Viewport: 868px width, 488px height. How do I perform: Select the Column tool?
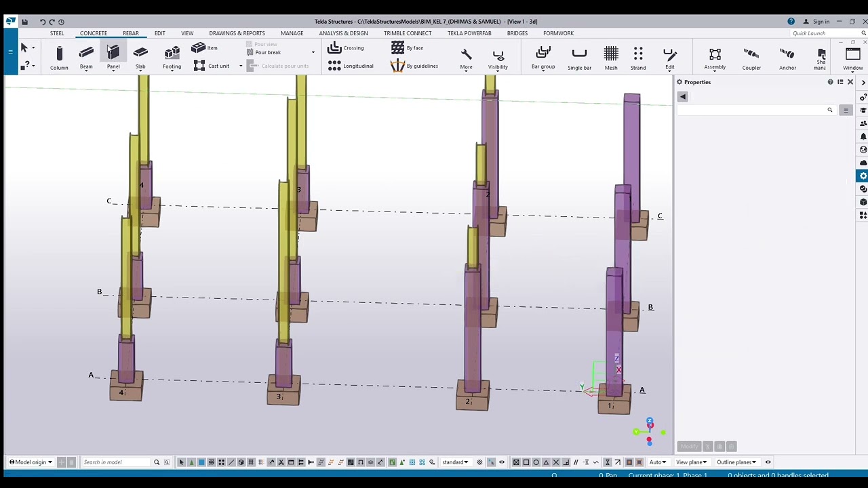click(59, 58)
